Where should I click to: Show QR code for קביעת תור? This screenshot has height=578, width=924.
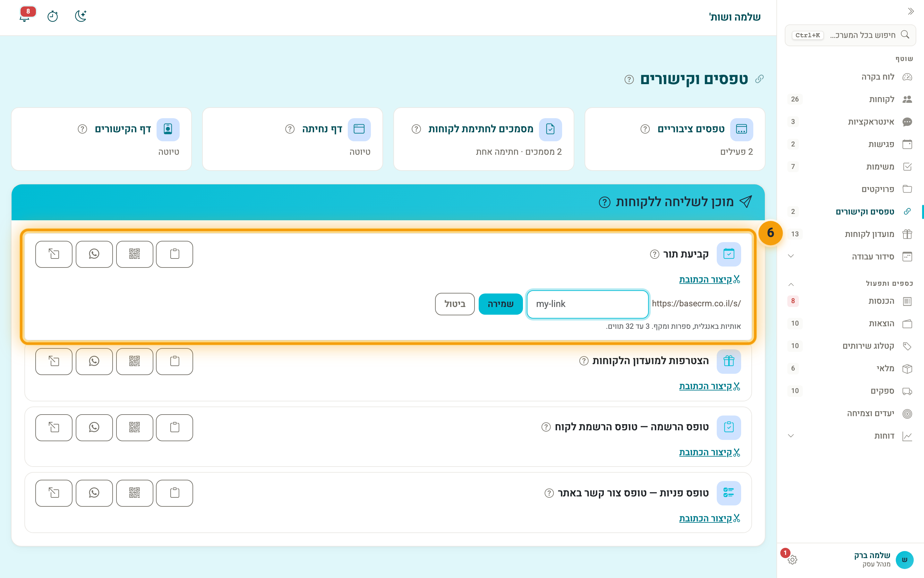click(134, 254)
